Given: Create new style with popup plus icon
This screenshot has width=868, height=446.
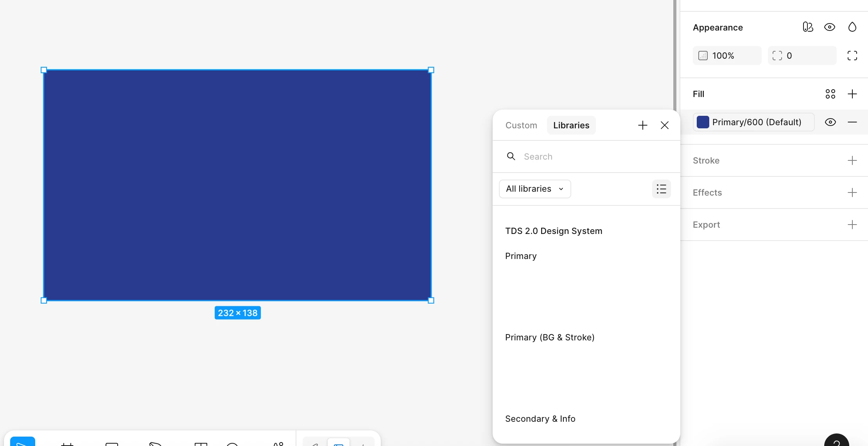Looking at the screenshot, I should 643,125.
